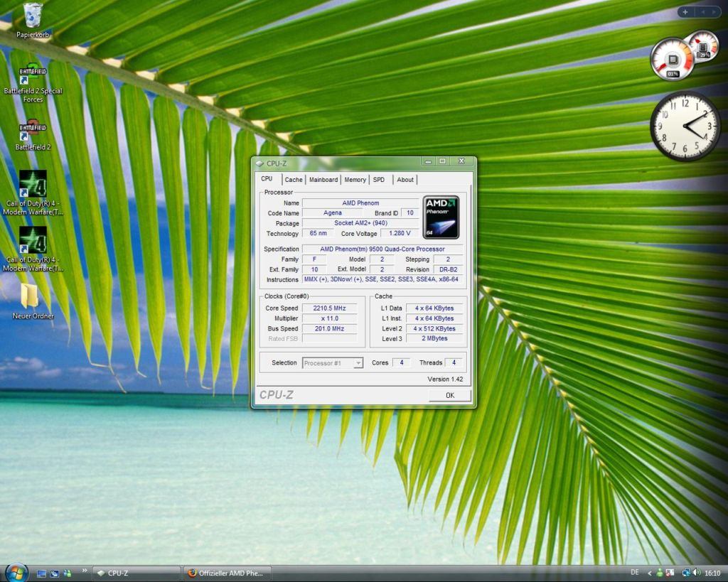
Task: Click the Revision value DR-B2
Action: point(448,269)
